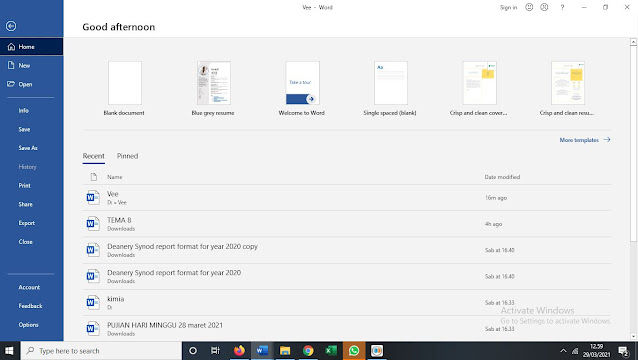Show hidden system tray icons chevron
The image size is (638, 360).
point(563,351)
